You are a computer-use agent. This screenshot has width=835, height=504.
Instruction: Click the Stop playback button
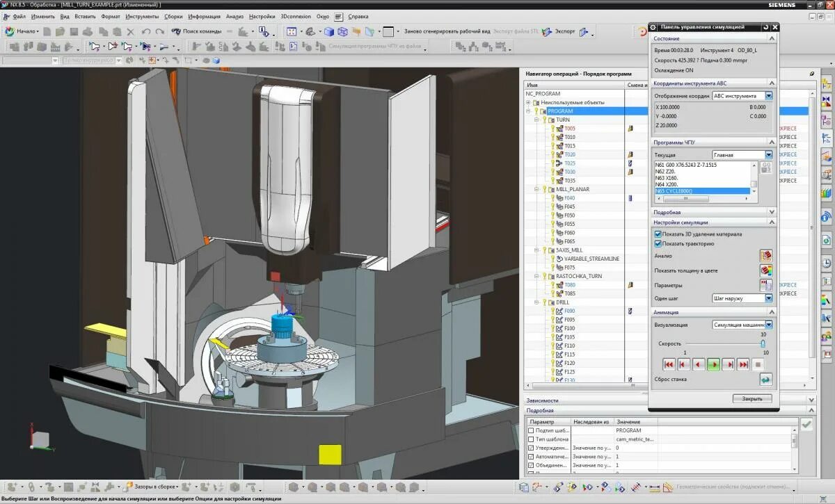[758, 364]
